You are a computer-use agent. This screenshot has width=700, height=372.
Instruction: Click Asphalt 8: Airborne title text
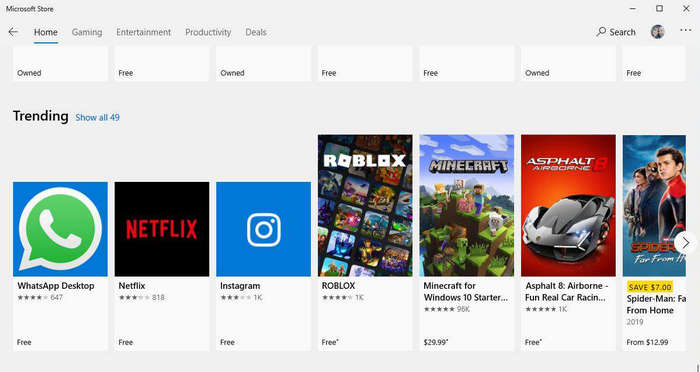click(x=567, y=291)
